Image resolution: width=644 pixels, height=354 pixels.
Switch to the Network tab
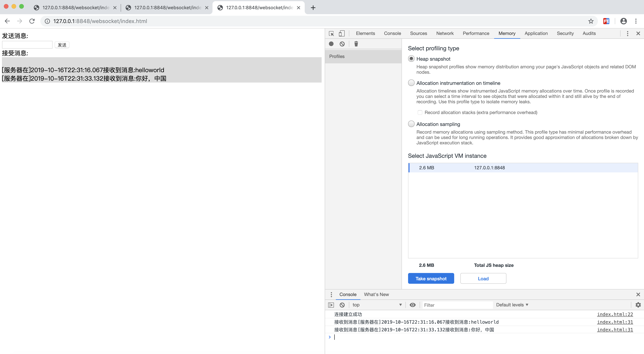(x=445, y=33)
